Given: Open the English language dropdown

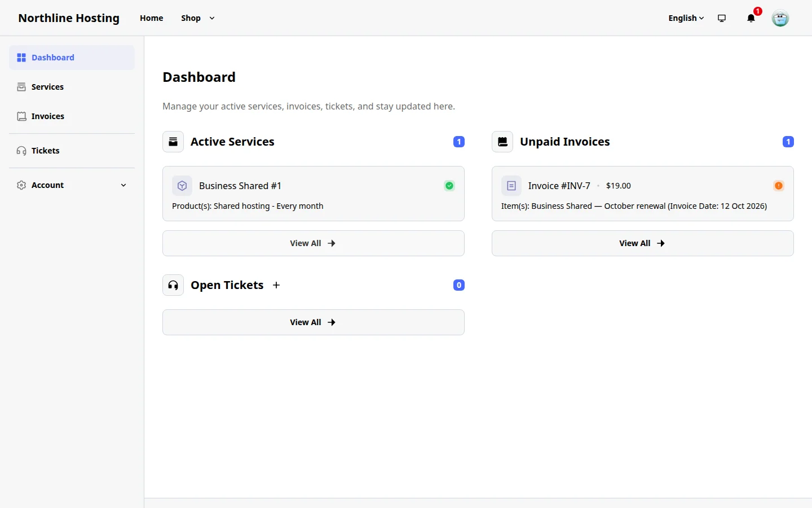Looking at the screenshot, I should click(686, 18).
